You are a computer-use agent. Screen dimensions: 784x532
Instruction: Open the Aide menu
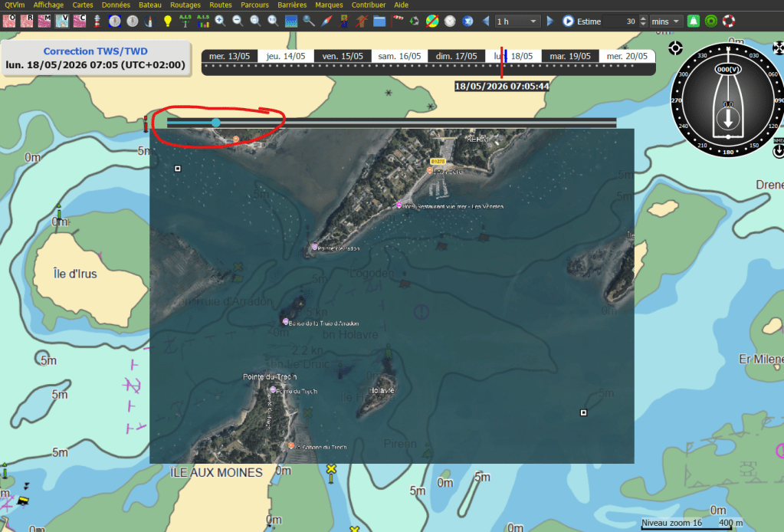pyautogui.click(x=401, y=5)
